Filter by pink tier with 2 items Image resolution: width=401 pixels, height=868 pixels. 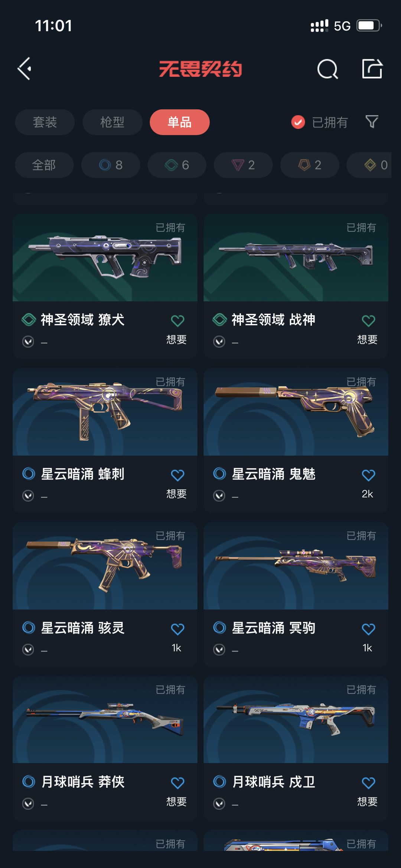[x=243, y=165]
